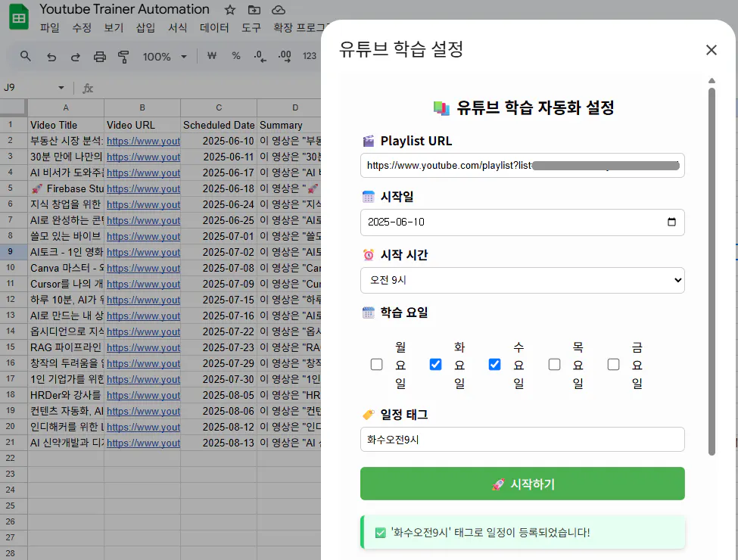The image size is (738, 560).
Task: Click decrease decimal places icon
Action: click(260, 57)
